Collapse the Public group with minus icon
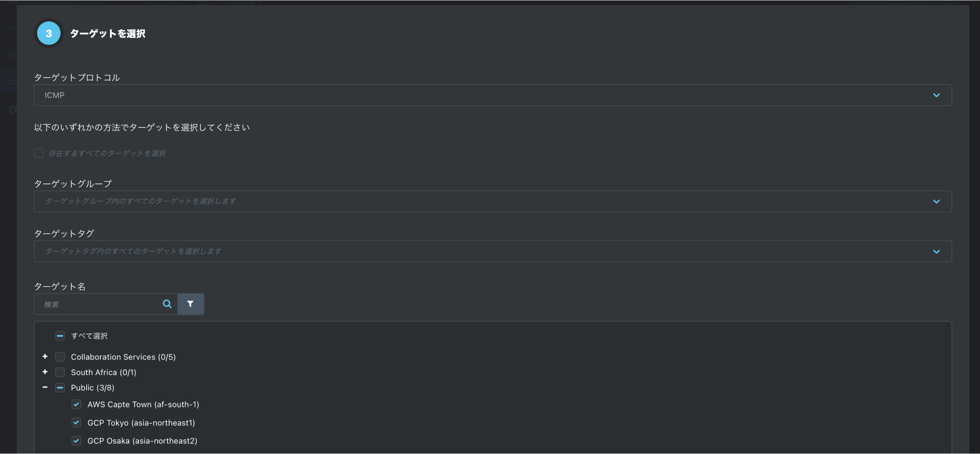Viewport: 980px width, 454px height. click(x=45, y=388)
